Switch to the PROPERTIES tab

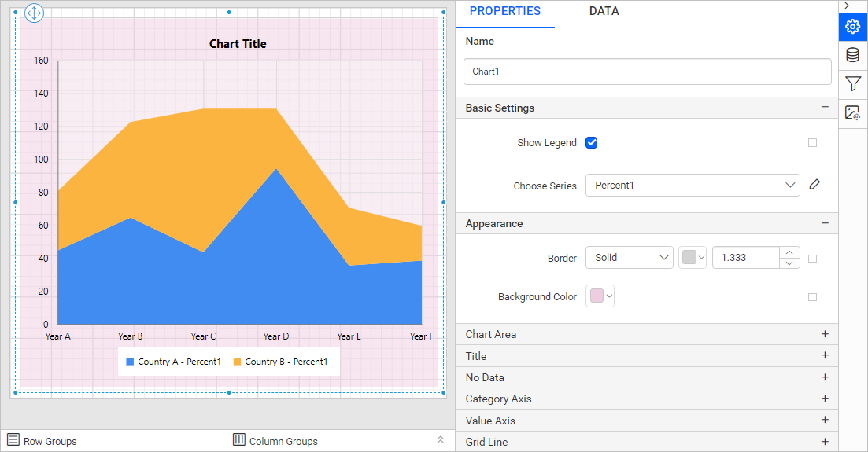click(x=505, y=12)
